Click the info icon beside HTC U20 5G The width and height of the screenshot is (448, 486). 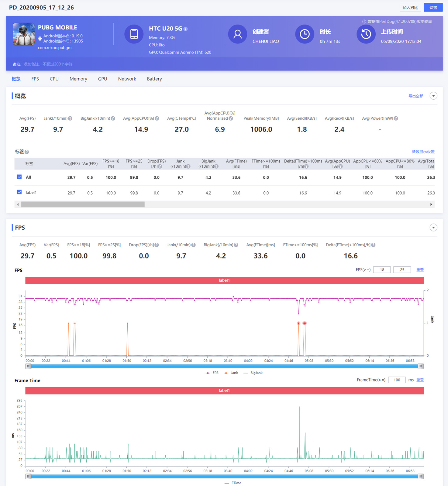[186, 29]
